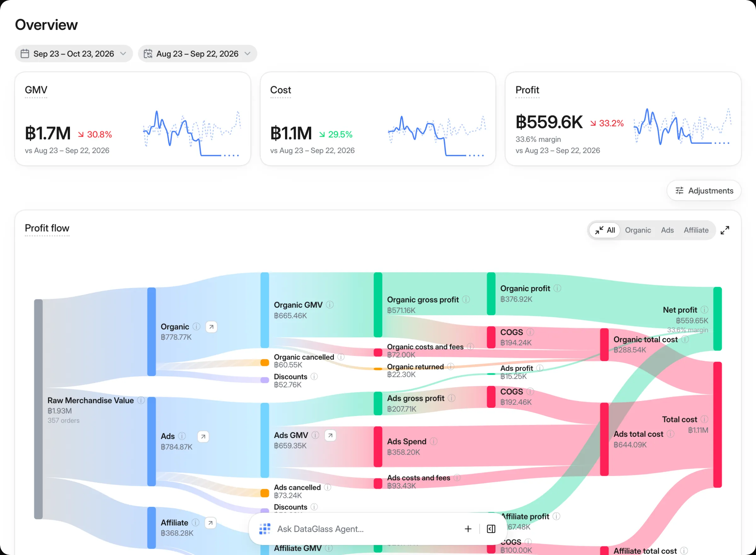The height and width of the screenshot is (555, 756).
Task: Click the plus button in agent bar
Action: click(x=468, y=529)
